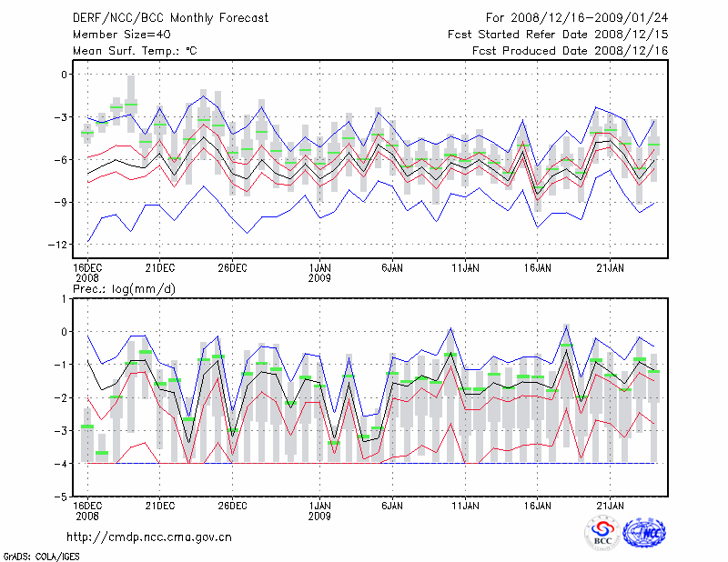Image resolution: width=728 pixels, height=562 pixels.
Task: Click the Mean Surf. Temp. label
Action: (135, 51)
